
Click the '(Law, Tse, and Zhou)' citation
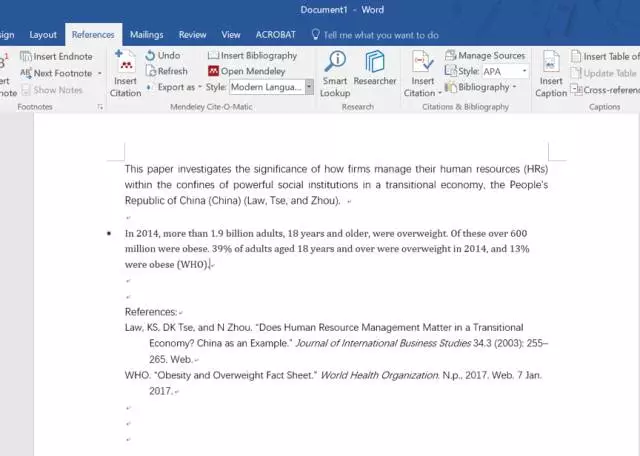(x=291, y=201)
